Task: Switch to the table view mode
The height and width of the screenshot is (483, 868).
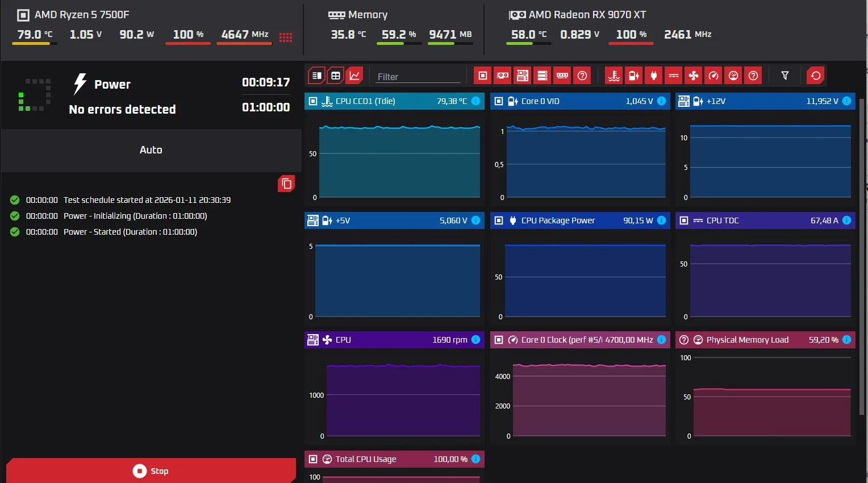Action: (336, 76)
